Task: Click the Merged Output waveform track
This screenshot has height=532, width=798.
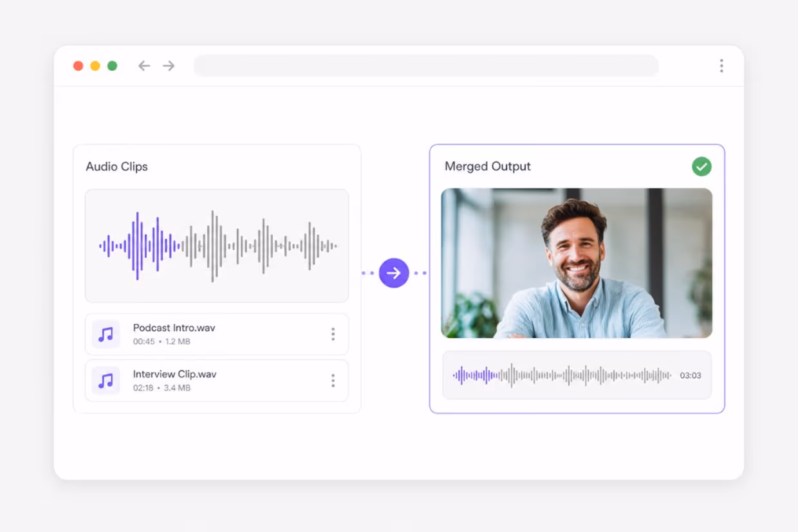Action: coord(577,375)
